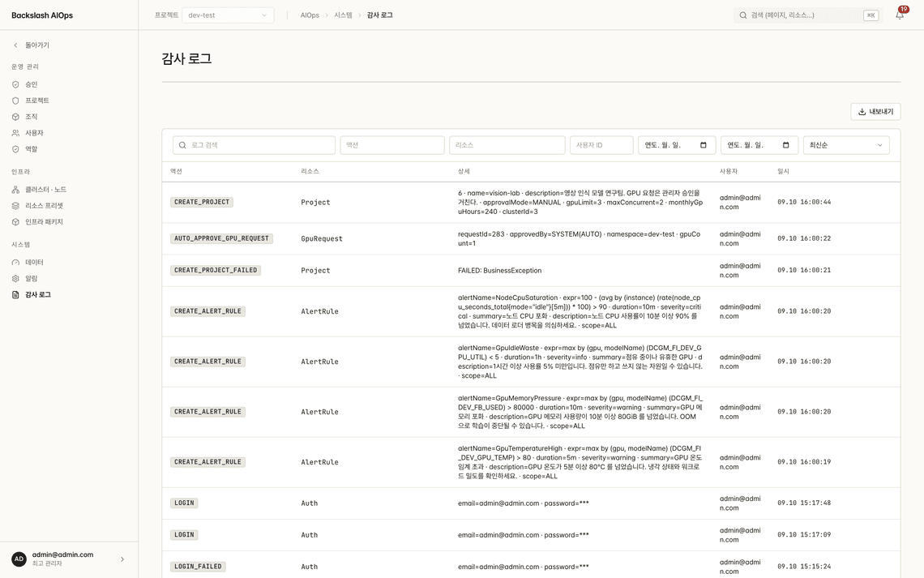The width and height of the screenshot is (924, 578).
Task: Click the search magnifier icon in 로그 검색
Action: click(x=182, y=145)
